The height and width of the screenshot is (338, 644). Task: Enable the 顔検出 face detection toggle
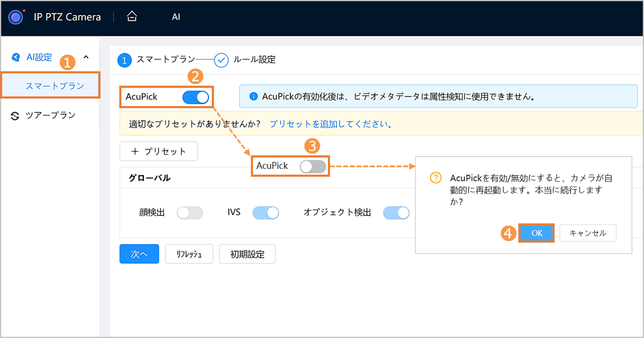coord(190,213)
